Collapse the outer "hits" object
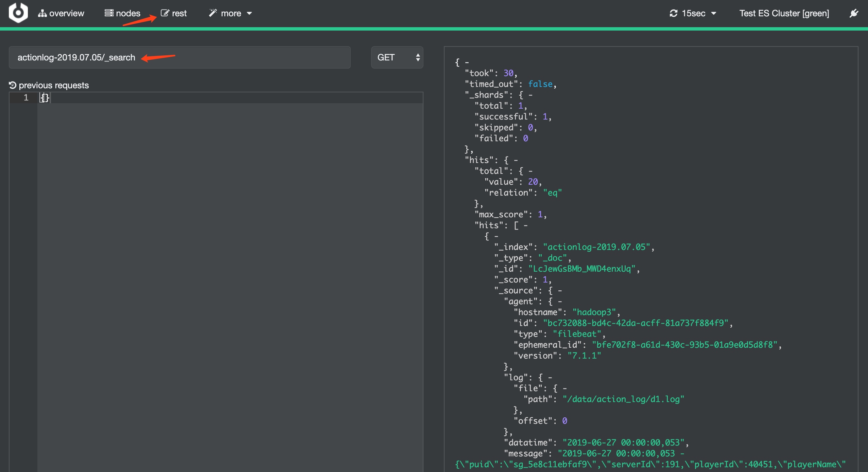Image resolution: width=868 pixels, height=472 pixels. [516, 160]
